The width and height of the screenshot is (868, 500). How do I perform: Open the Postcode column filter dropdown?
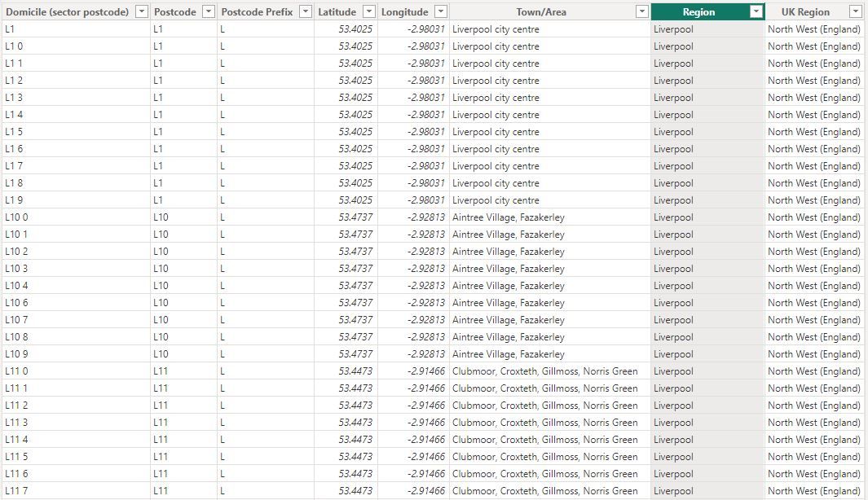point(208,11)
